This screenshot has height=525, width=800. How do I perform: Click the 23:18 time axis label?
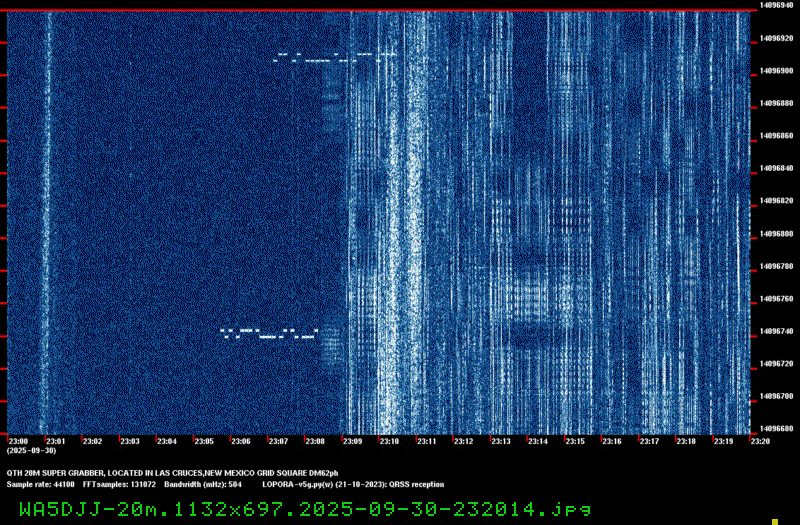pos(687,441)
